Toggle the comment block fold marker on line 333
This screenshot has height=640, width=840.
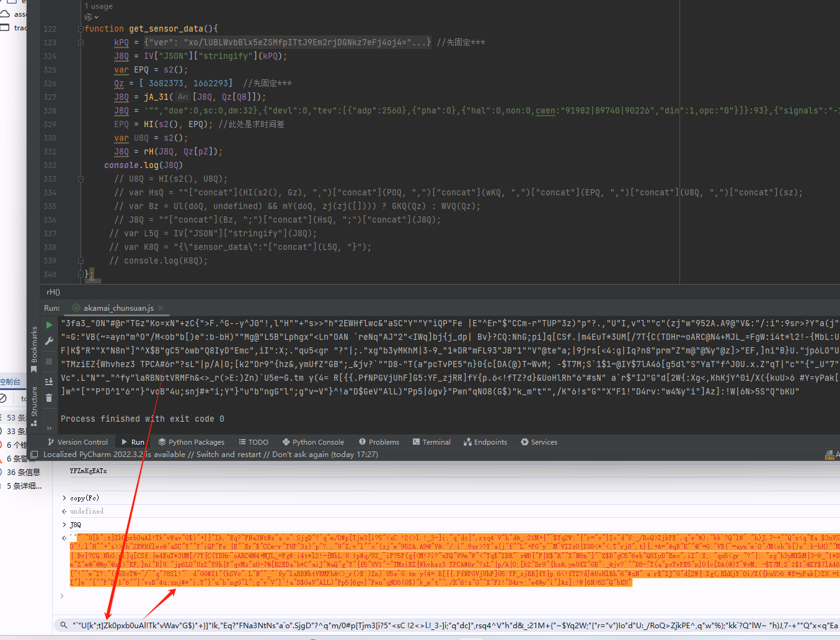(x=81, y=179)
